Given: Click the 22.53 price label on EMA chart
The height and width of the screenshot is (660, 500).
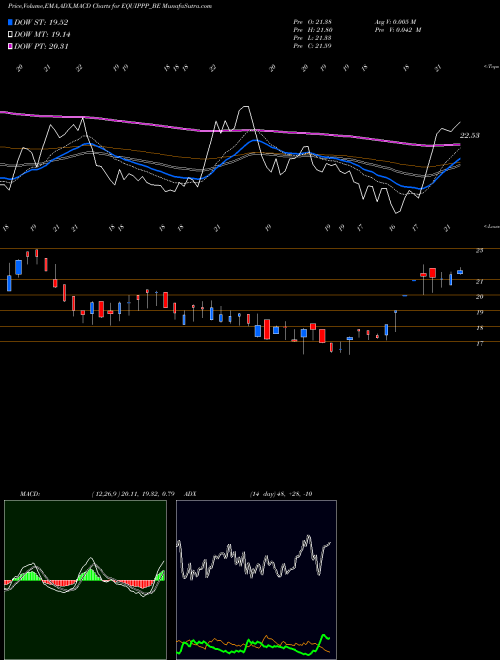Looking at the screenshot, I should tap(469, 136).
